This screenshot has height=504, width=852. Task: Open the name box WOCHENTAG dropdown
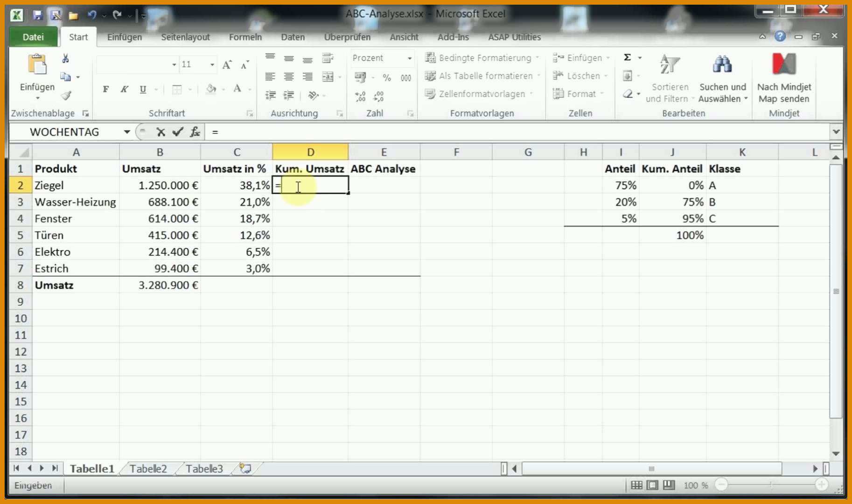pyautogui.click(x=126, y=132)
